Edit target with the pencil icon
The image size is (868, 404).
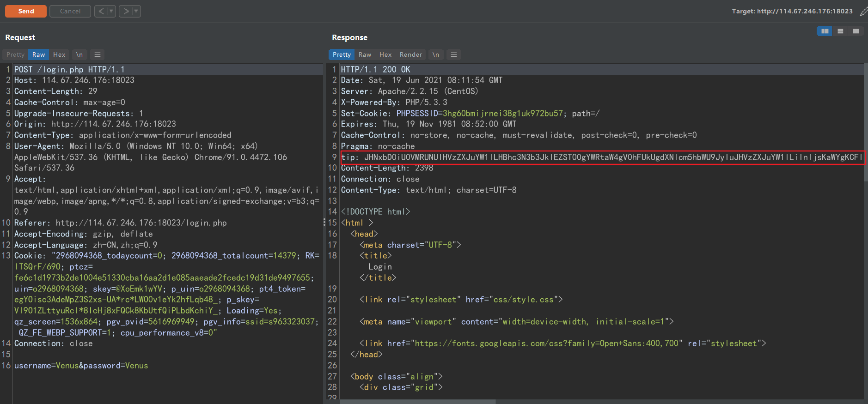tap(863, 12)
